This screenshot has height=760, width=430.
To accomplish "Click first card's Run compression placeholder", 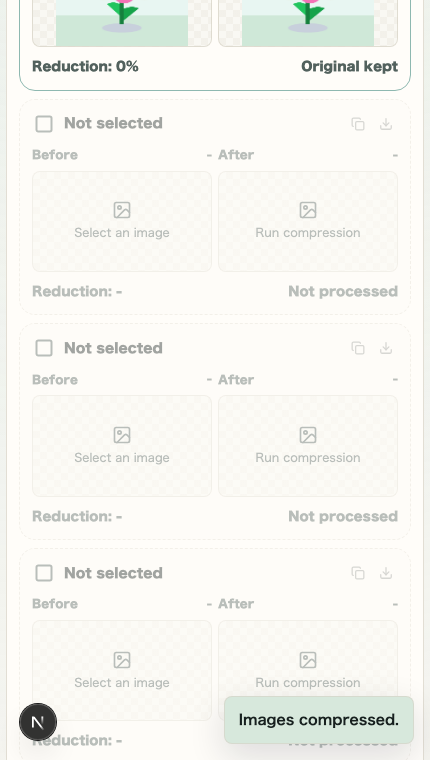I will tap(308, 222).
